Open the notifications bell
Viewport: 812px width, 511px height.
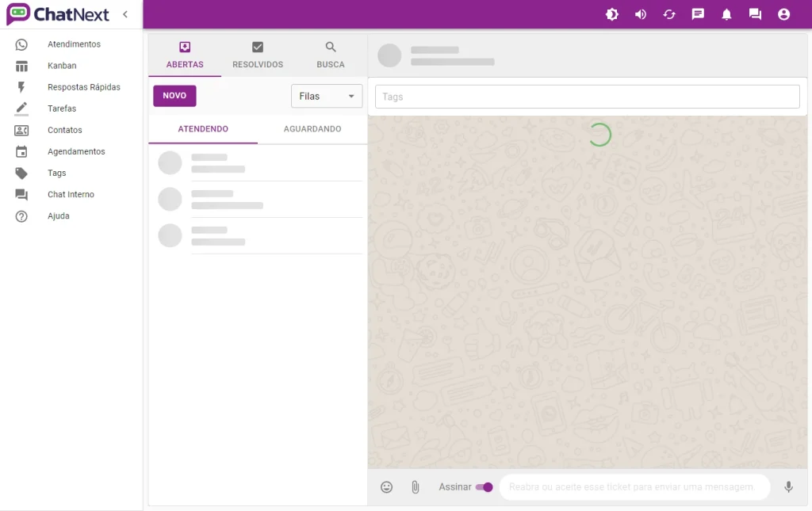click(726, 14)
